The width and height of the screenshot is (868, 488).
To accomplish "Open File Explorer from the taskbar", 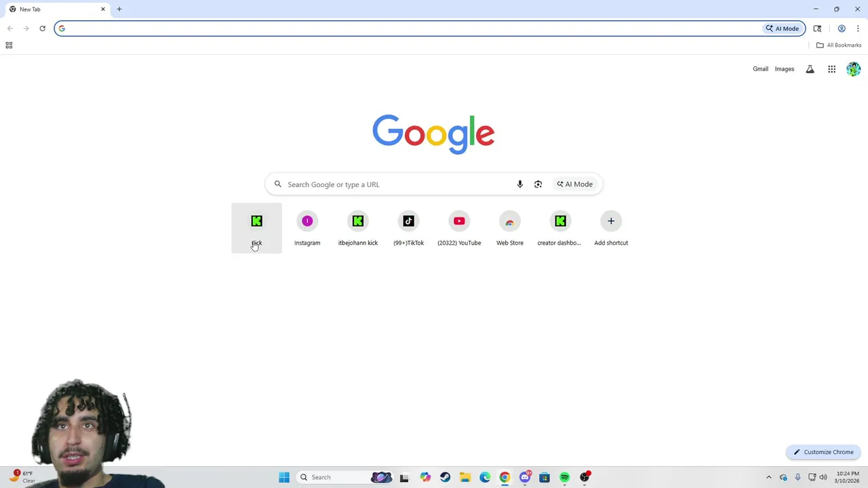I will point(465,477).
